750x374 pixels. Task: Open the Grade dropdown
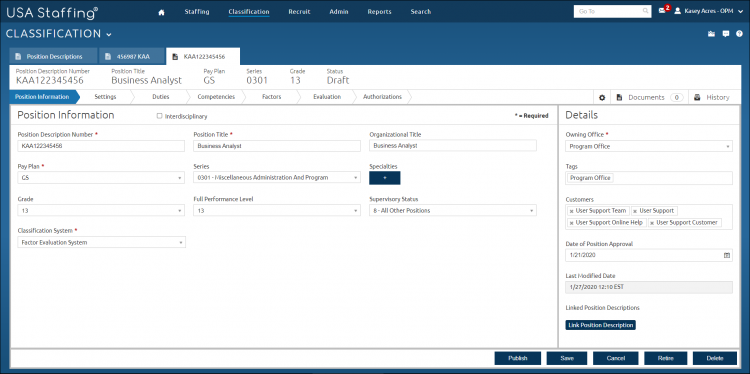coord(101,210)
